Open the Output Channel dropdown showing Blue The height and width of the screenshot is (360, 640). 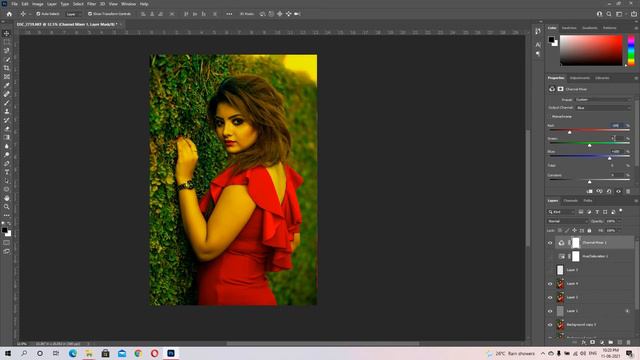pyautogui.click(x=603, y=108)
